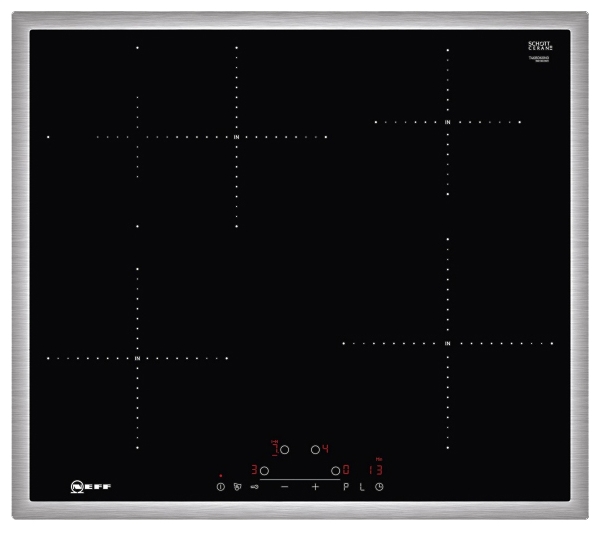Tap the L button
Image resolution: width=599 pixels, height=534 pixels.
[x=362, y=487]
